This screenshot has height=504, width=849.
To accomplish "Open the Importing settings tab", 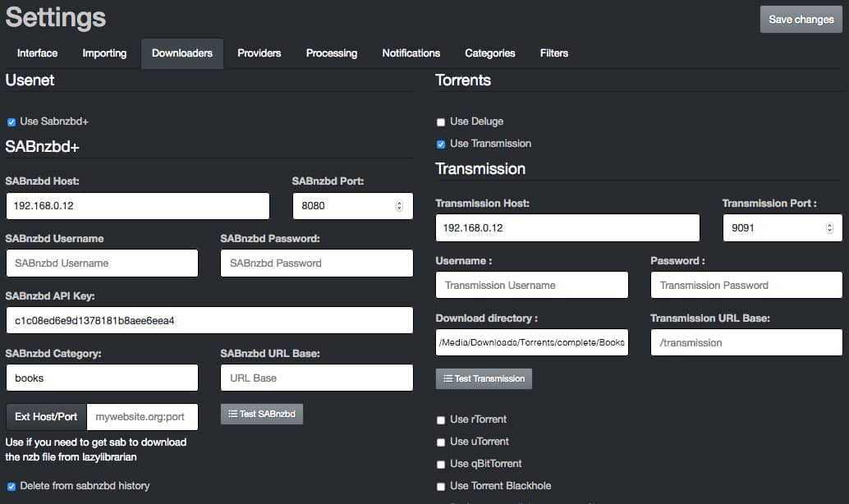I will [104, 53].
